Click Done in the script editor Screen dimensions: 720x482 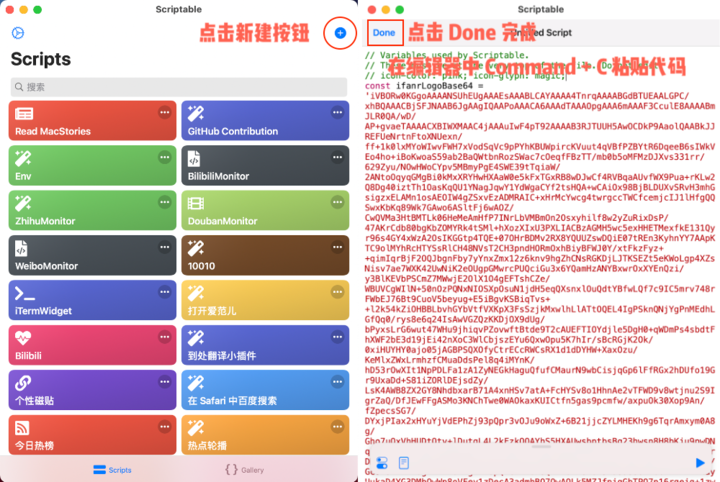384,33
